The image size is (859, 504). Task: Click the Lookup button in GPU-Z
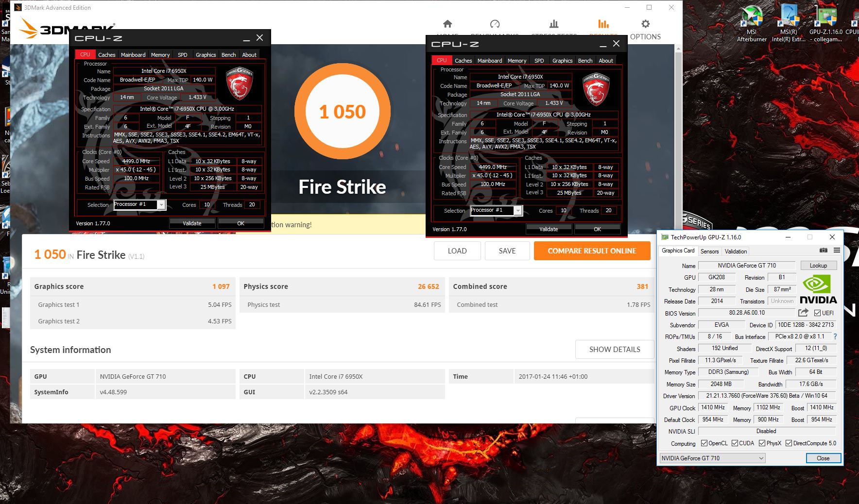pos(818,266)
